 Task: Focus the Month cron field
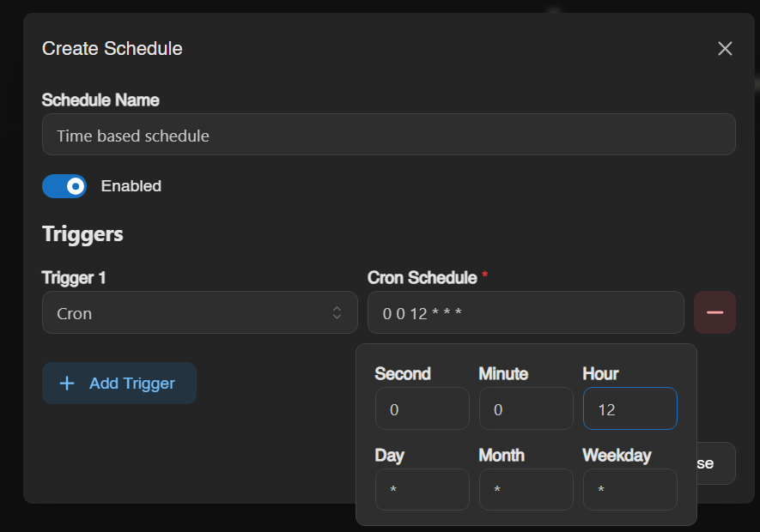click(x=526, y=489)
